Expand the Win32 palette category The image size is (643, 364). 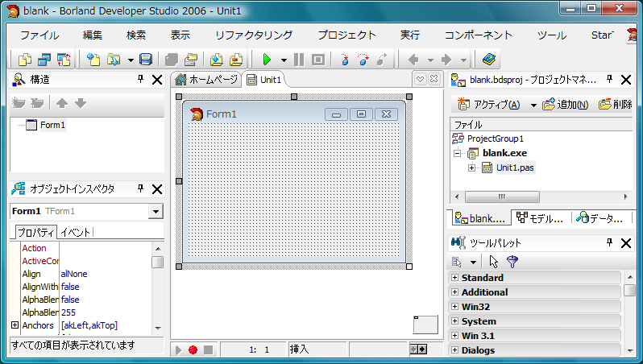pyautogui.click(x=454, y=306)
